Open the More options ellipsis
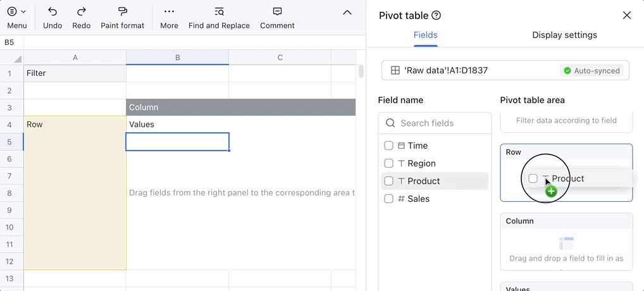The height and width of the screenshot is (291, 644). pyautogui.click(x=169, y=12)
